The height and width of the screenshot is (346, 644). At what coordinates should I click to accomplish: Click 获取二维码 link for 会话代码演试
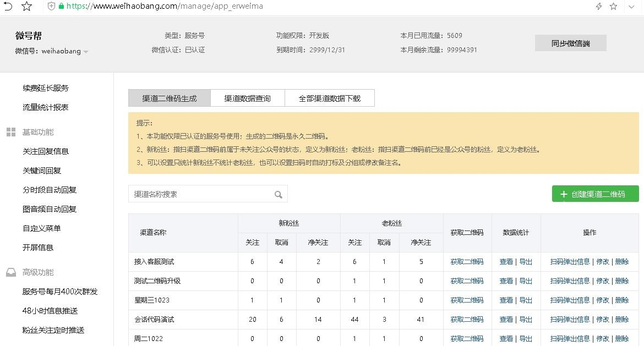pos(467,320)
